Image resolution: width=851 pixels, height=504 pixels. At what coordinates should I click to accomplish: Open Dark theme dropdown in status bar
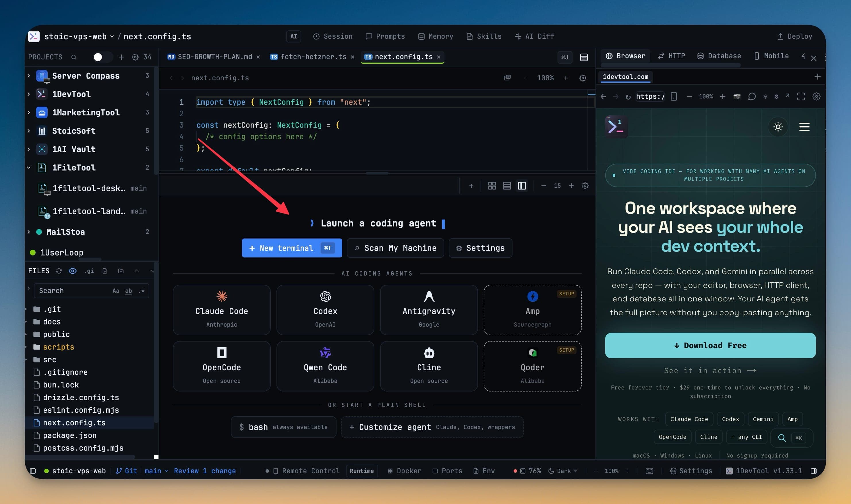pyautogui.click(x=562, y=471)
